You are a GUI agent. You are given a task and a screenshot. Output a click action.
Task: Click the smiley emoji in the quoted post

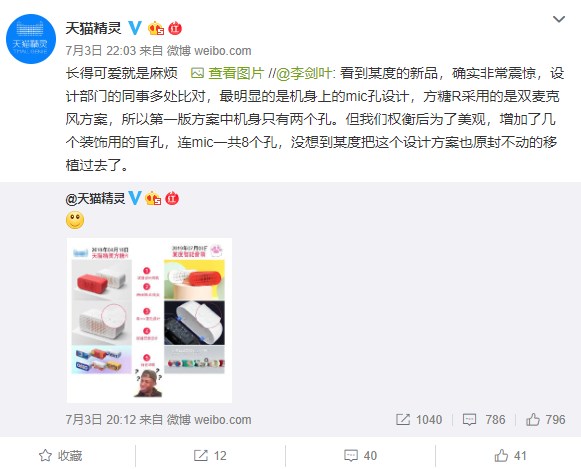pyautogui.click(x=75, y=220)
